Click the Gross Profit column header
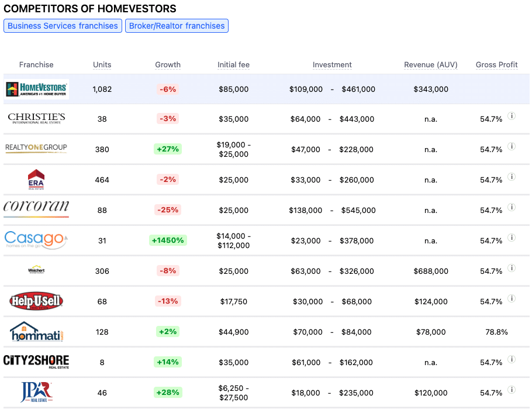The width and height of the screenshot is (532, 416). [496, 64]
